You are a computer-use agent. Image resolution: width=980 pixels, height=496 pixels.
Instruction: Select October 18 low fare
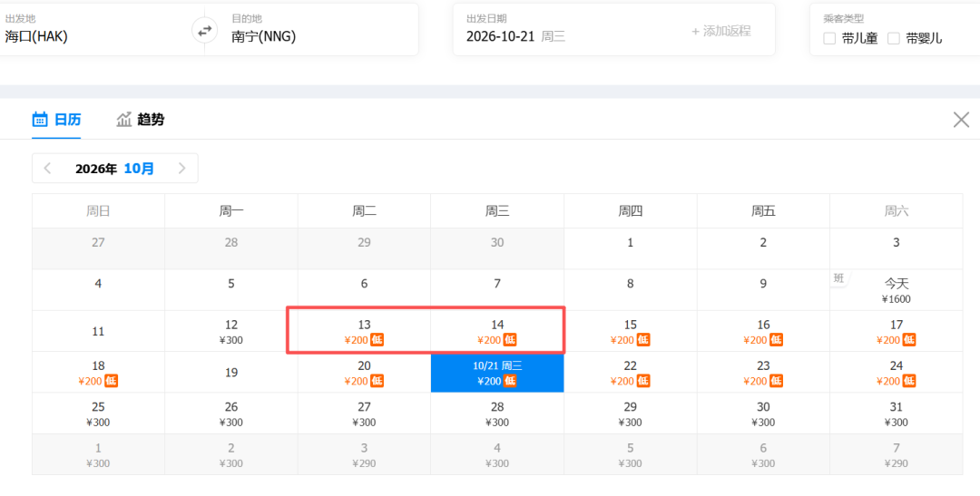pyautogui.click(x=98, y=373)
